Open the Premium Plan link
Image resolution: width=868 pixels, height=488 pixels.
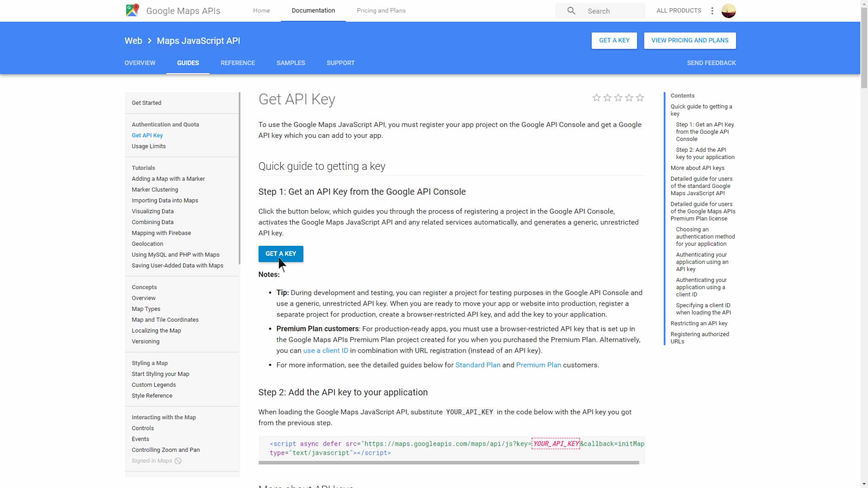click(538, 365)
